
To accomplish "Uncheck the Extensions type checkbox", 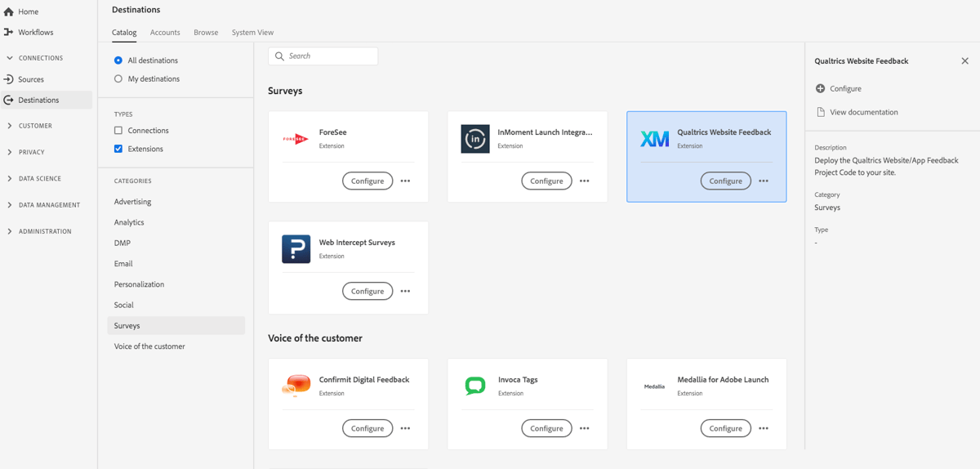I will (x=118, y=149).
